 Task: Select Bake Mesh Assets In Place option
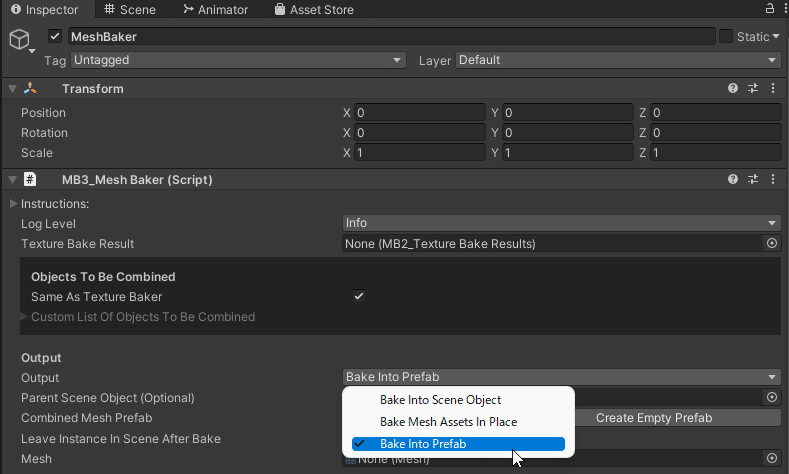click(458, 422)
